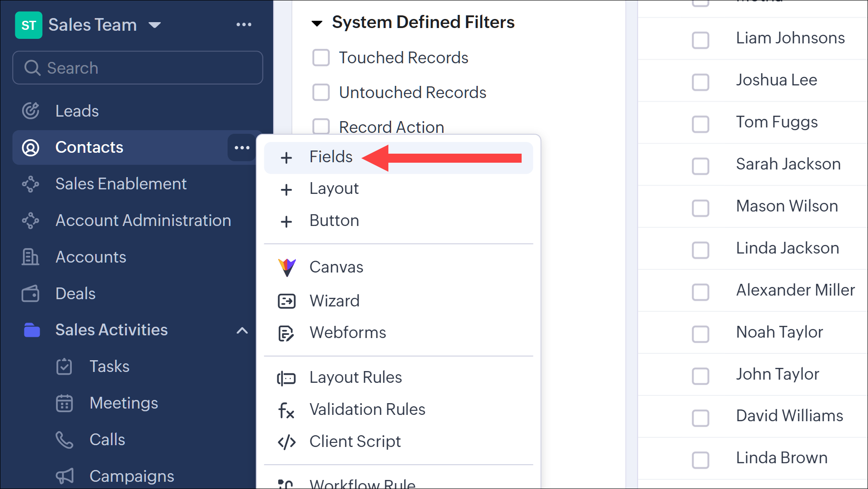Click into the sidebar Search field
868x489 pixels.
coord(138,68)
